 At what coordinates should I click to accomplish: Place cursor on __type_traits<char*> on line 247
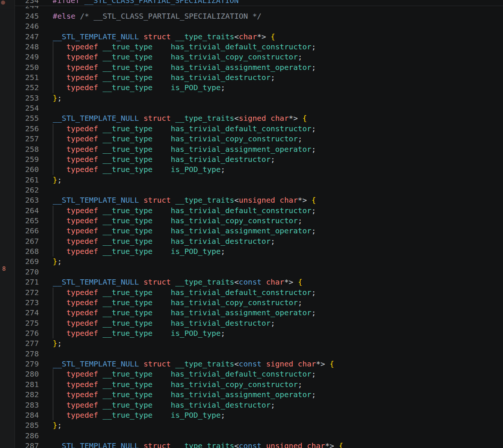point(221,37)
